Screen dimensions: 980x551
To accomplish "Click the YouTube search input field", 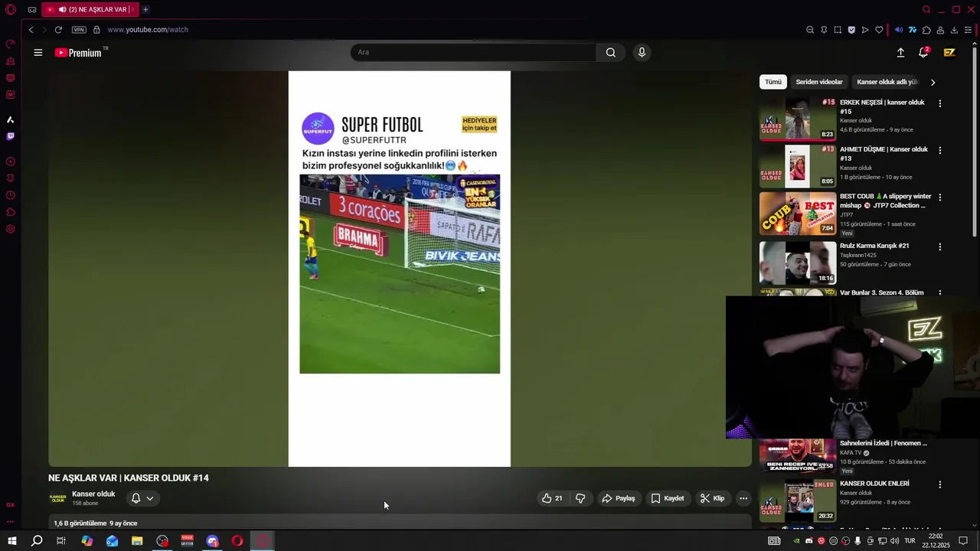I will 473,53.
